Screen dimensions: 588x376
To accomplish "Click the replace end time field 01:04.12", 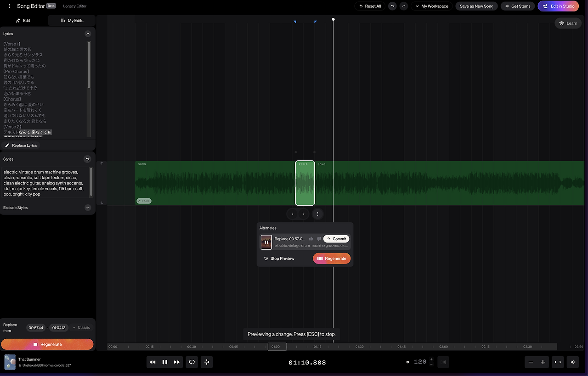I will coord(58,328).
